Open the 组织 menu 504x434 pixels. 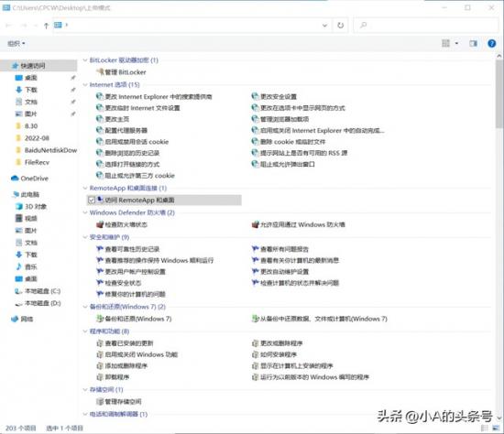(x=16, y=43)
